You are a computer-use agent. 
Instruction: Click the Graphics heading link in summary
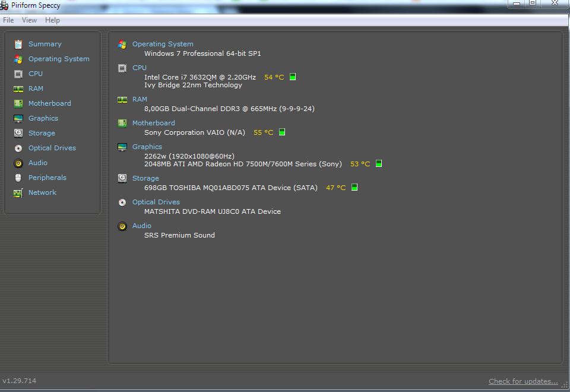tap(147, 147)
